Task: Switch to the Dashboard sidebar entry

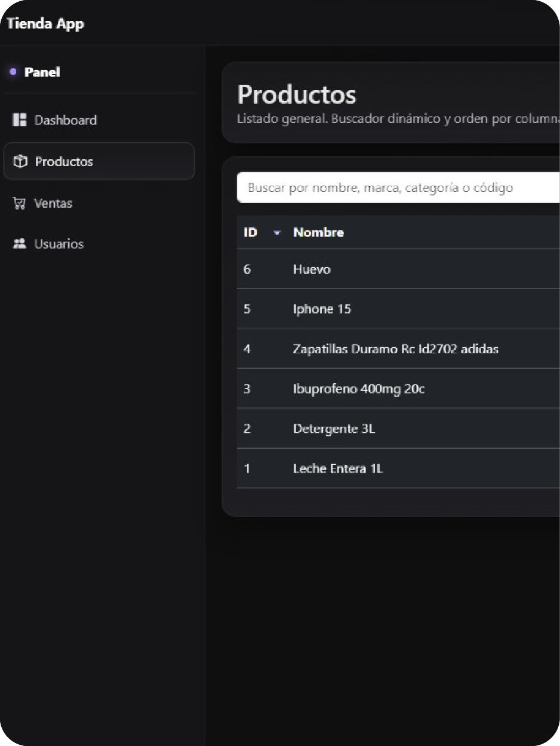Action: [x=66, y=120]
